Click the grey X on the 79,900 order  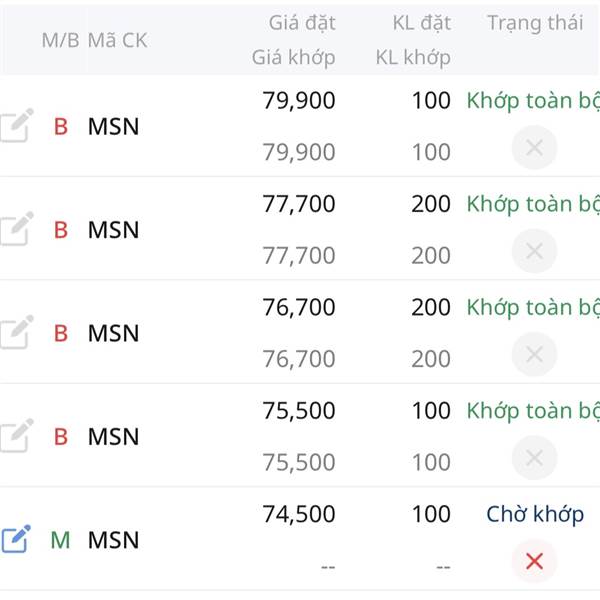point(534,149)
